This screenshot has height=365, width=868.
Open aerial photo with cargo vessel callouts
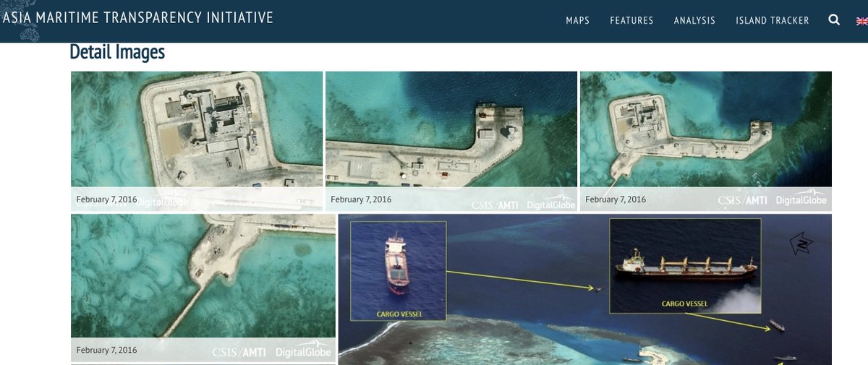(585, 289)
